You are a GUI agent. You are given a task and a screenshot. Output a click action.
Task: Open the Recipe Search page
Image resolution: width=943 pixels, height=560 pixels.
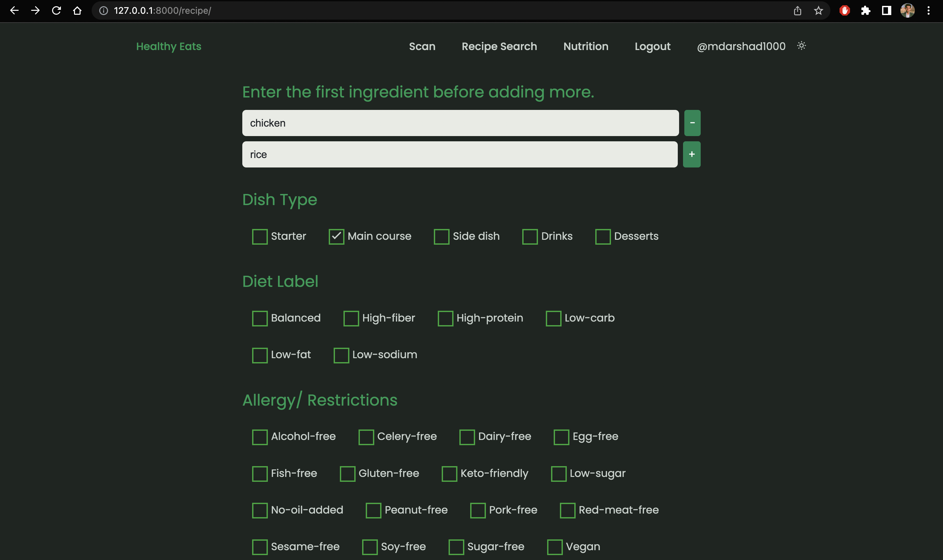point(499,46)
